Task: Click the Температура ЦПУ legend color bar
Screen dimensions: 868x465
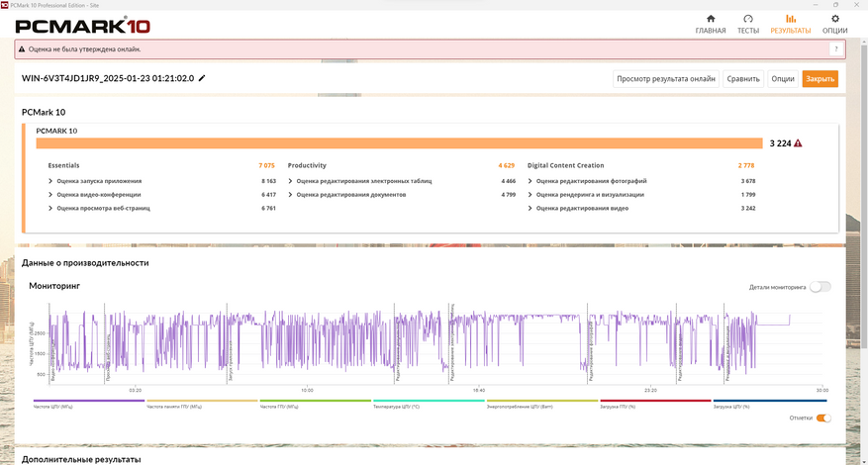Action: pos(429,401)
